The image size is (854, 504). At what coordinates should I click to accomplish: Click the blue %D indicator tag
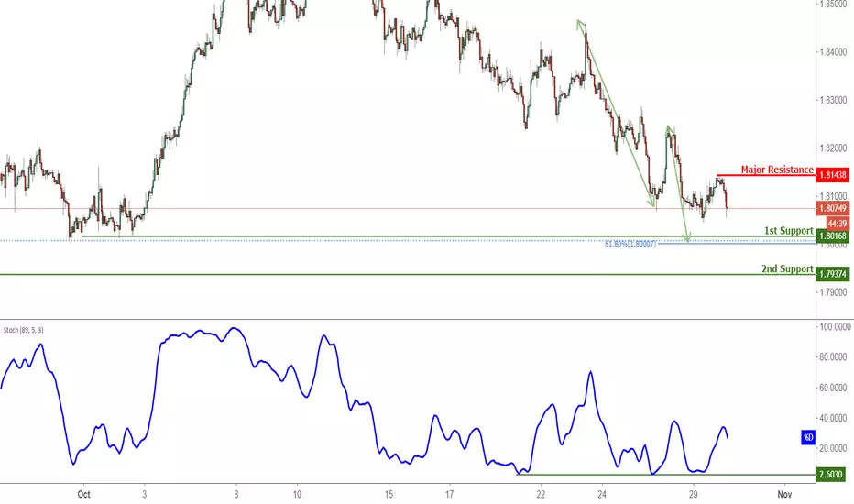(808, 437)
